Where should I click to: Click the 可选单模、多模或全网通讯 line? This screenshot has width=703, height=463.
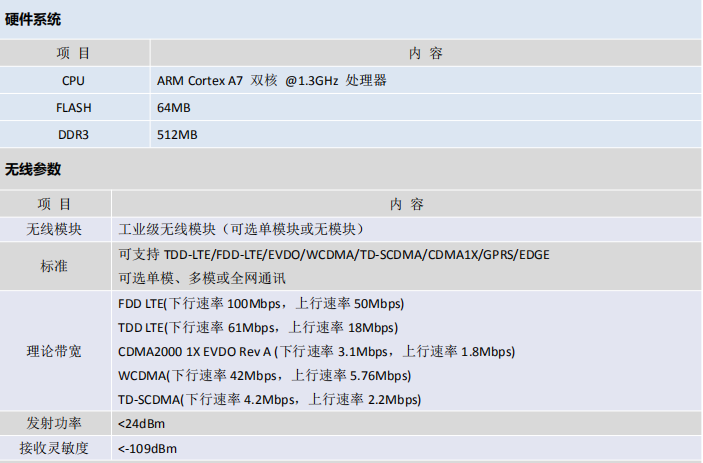(202, 278)
